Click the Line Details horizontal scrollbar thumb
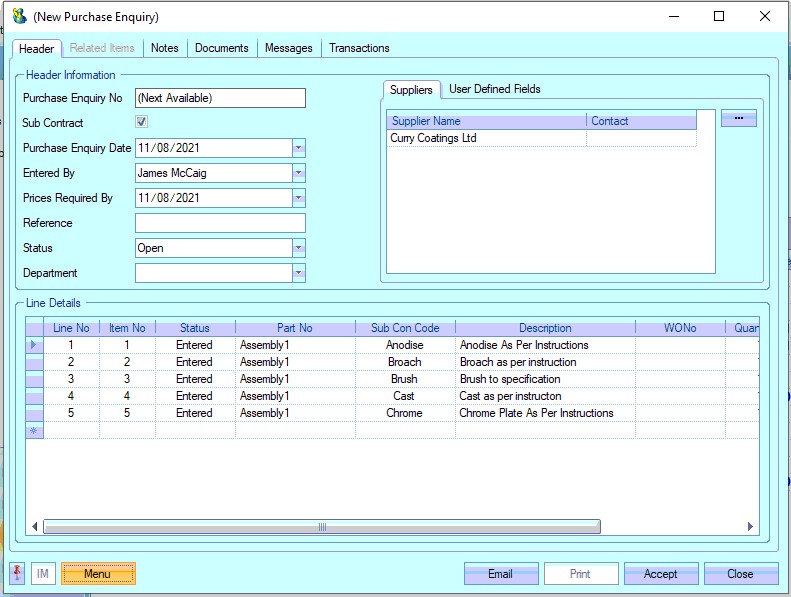 (321, 527)
